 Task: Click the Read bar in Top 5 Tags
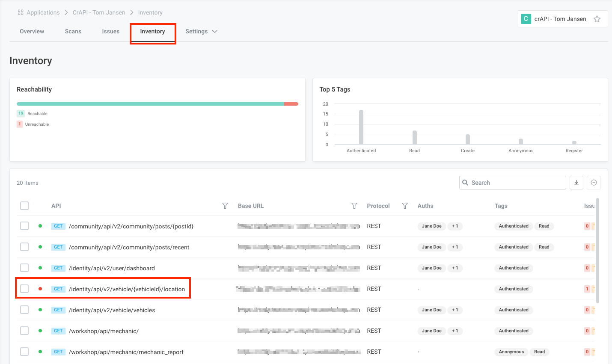pos(414,137)
